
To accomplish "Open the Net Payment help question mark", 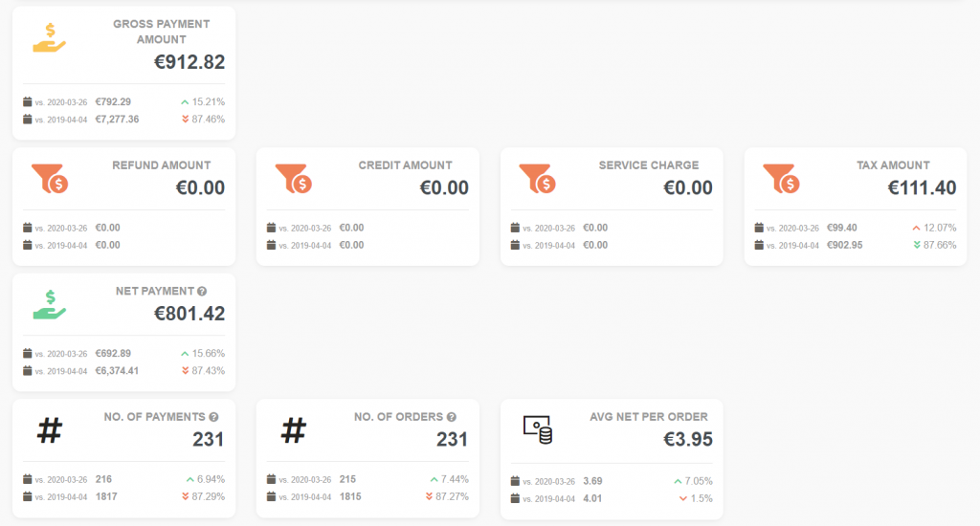I will [x=202, y=291].
